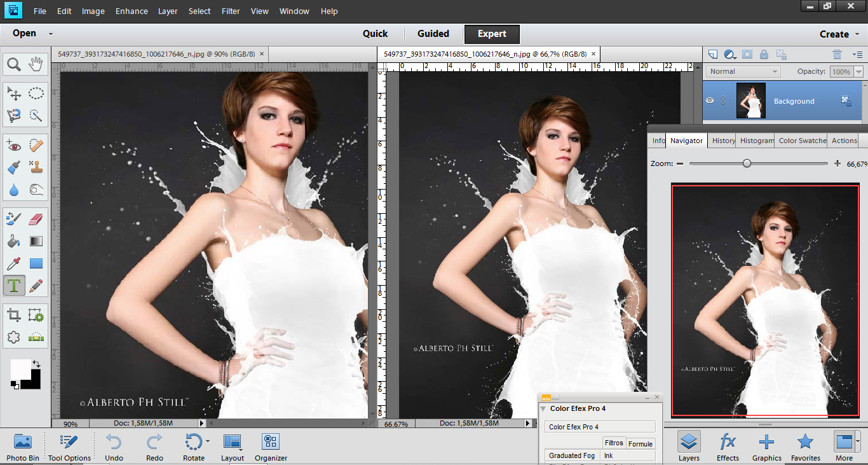The width and height of the screenshot is (868, 465).
Task: Select the Crop tool
Action: pos(14,316)
